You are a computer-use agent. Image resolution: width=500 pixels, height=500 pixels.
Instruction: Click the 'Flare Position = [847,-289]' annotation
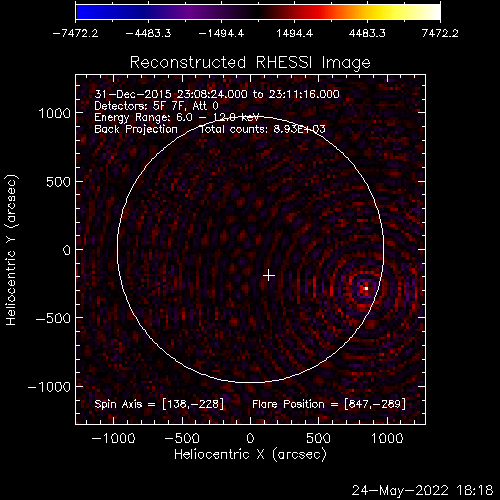[x=329, y=404]
